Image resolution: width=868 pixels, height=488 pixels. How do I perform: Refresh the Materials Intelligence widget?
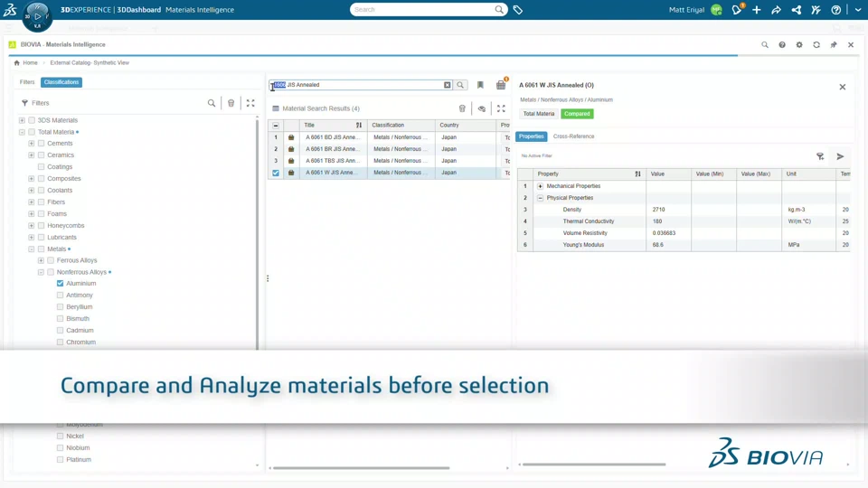click(x=816, y=45)
